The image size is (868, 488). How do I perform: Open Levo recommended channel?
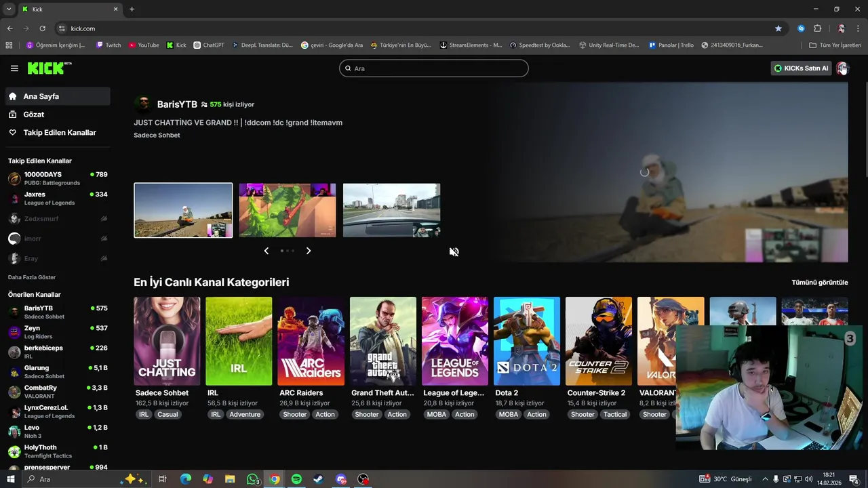pyautogui.click(x=58, y=431)
